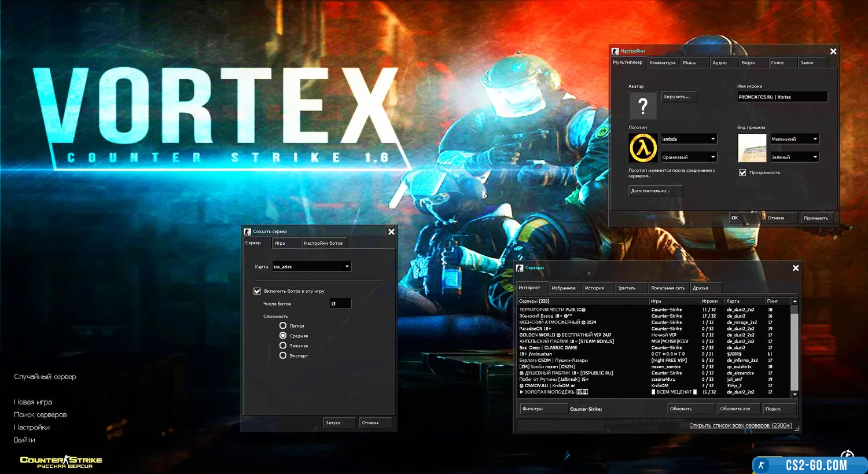The height and width of the screenshot is (474, 868).
Task: Click the Counter-Strike icon in Настройки title bar
Action: (615, 52)
